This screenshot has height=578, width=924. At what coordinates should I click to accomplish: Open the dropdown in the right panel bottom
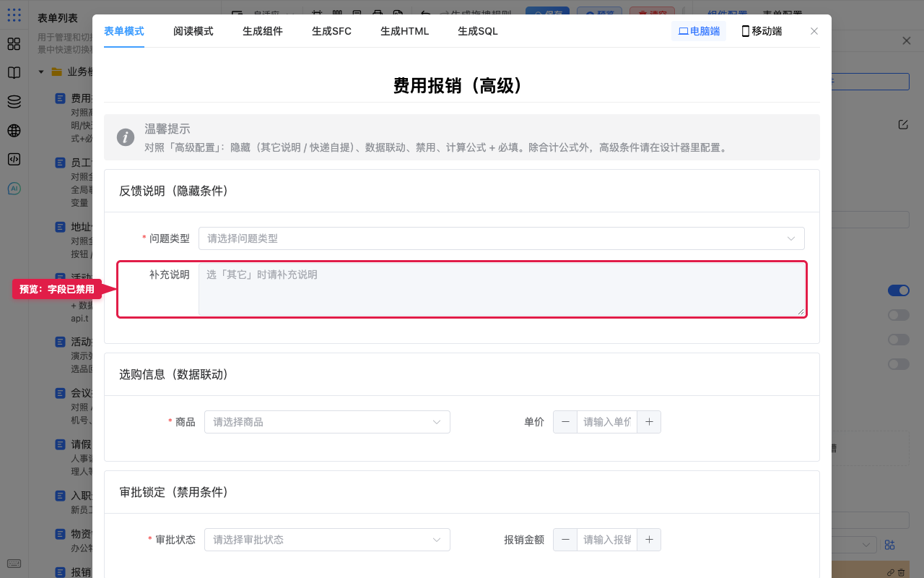click(854, 544)
